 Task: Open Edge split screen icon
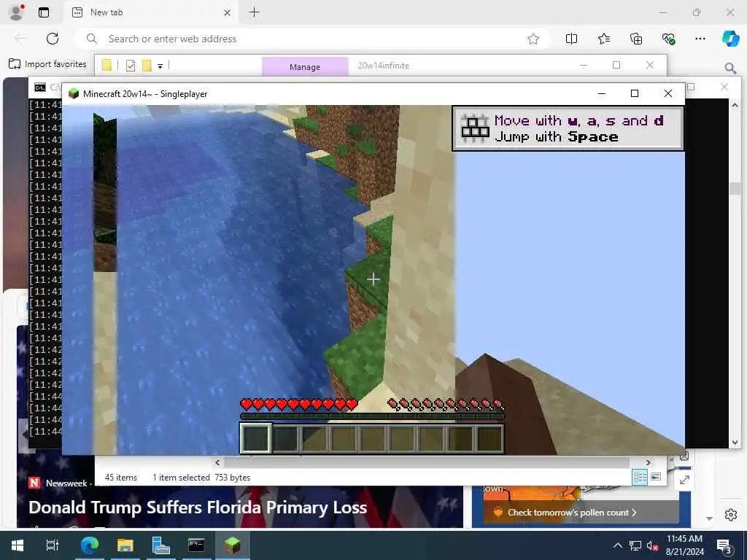(571, 39)
